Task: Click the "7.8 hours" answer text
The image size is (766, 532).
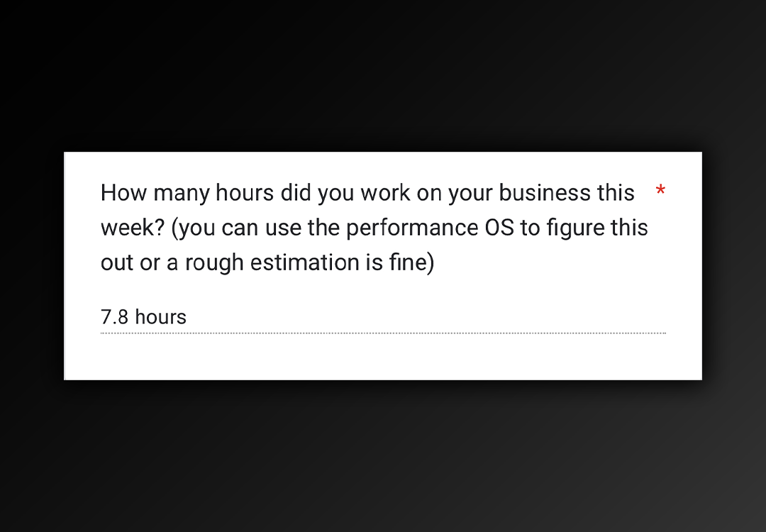Action: point(143,317)
